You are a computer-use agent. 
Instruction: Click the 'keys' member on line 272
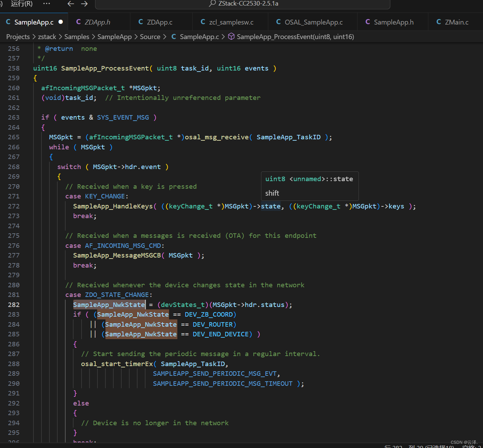pyautogui.click(x=396, y=206)
